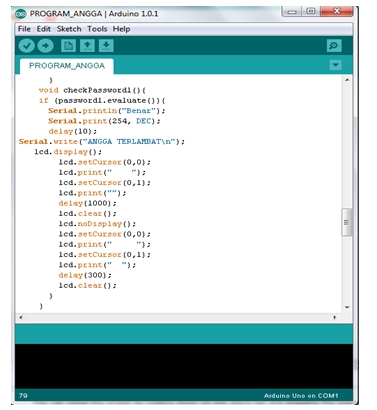Click the line 'delay(10);'
This screenshot has width=377, height=410.
pos(73,131)
